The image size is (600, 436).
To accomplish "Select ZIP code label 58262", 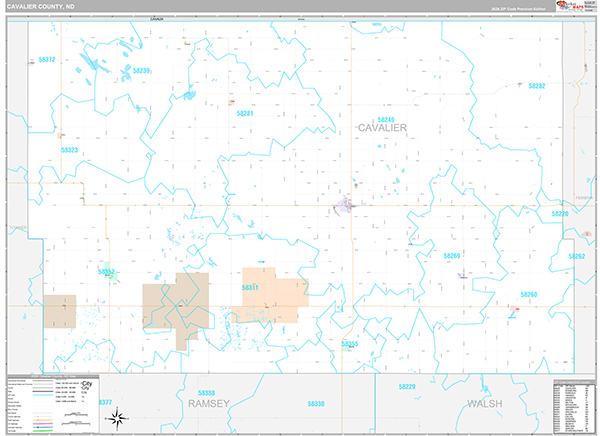I will pyautogui.click(x=576, y=256).
